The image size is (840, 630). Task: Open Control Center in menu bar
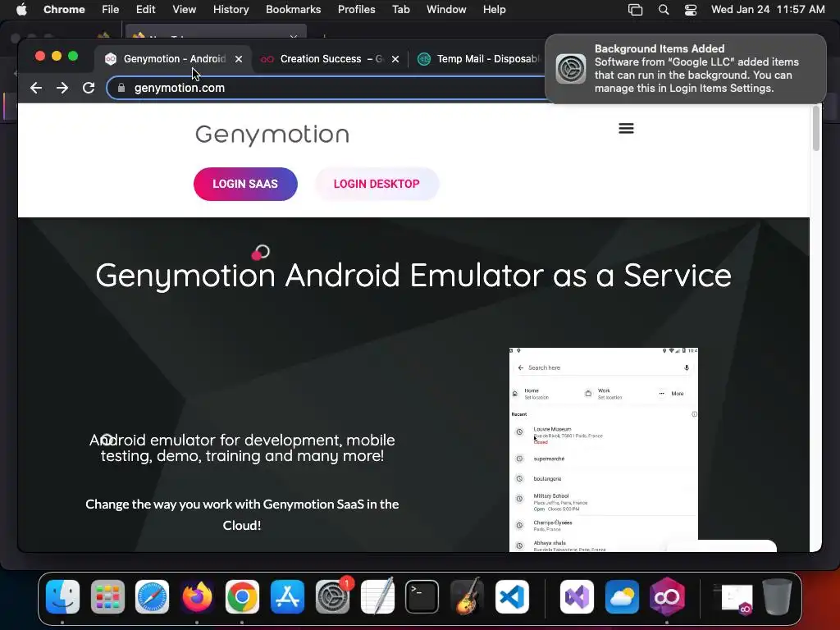(x=691, y=10)
